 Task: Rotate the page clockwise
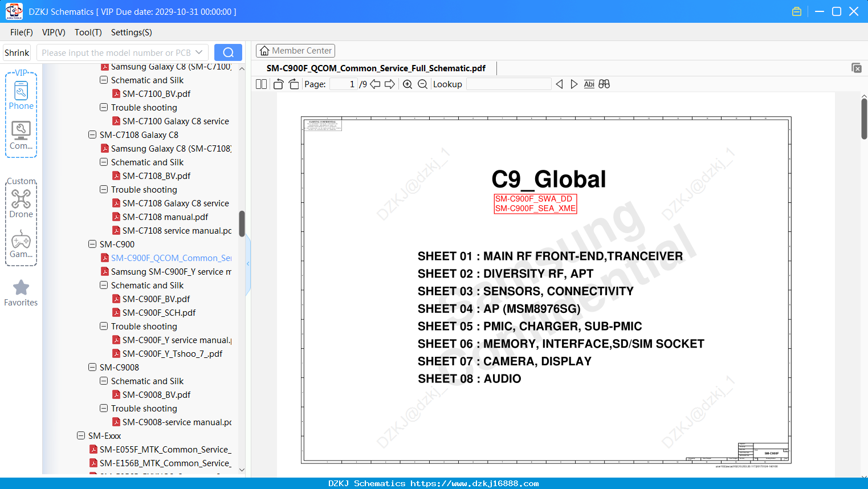pyautogui.click(x=294, y=84)
